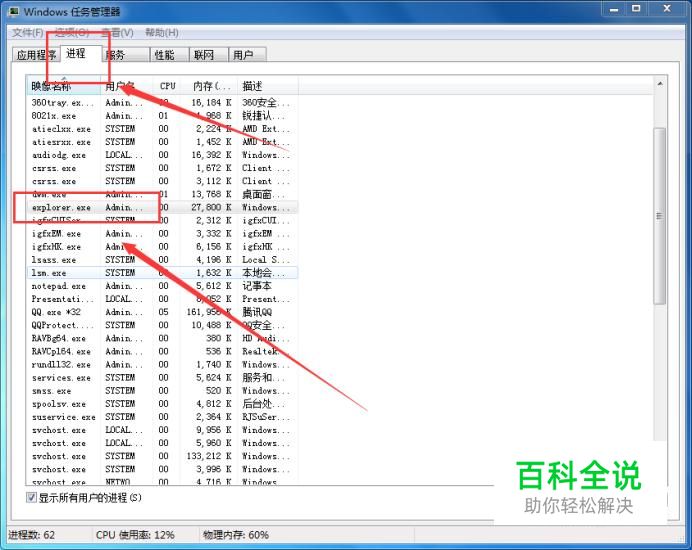Image resolution: width=692 pixels, height=550 pixels.
Task: Sort by 内存 column header
Action: (x=210, y=86)
